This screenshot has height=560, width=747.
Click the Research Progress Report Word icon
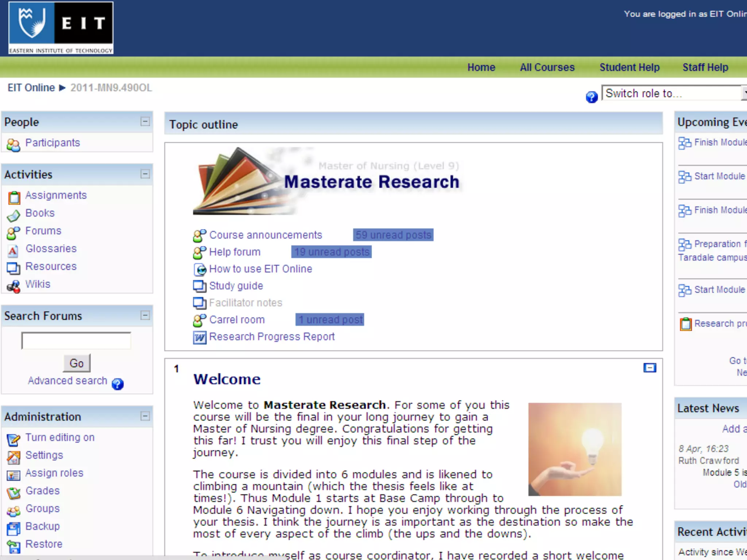click(x=200, y=337)
